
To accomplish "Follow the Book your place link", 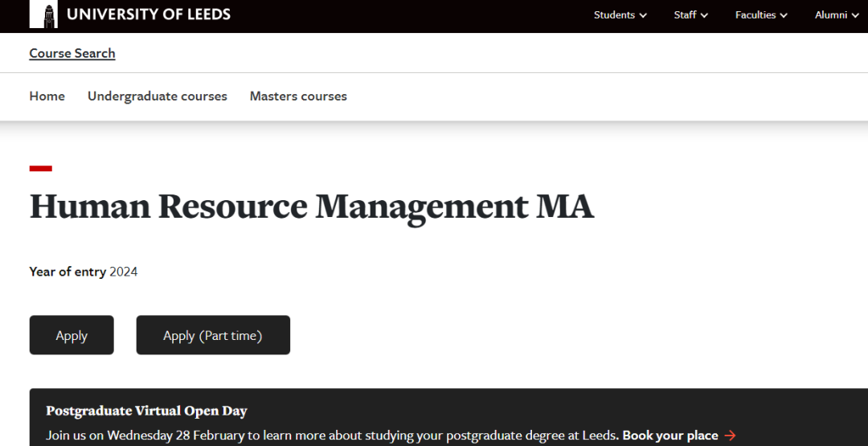I will [x=669, y=436].
